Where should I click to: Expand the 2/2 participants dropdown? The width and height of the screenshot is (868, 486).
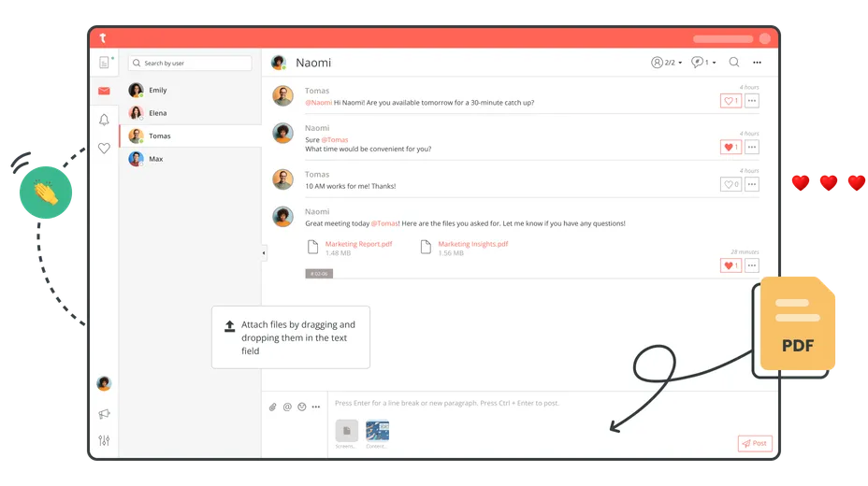tap(666, 63)
